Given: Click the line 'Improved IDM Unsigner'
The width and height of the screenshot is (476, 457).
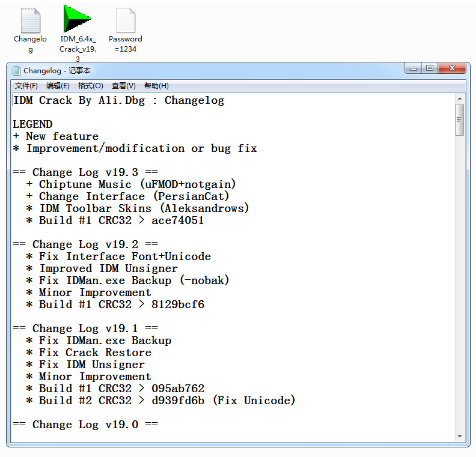Looking at the screenshot, I should [x=109, y=268].
